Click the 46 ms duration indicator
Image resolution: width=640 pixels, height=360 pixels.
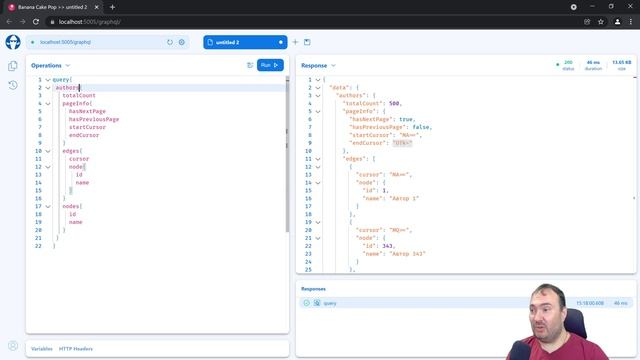point(593,65)
